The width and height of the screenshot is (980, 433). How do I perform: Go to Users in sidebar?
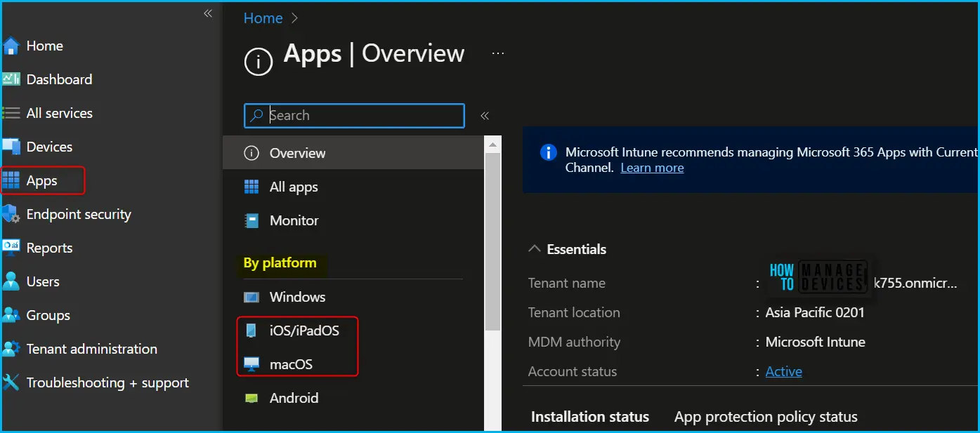coord(43,281)
